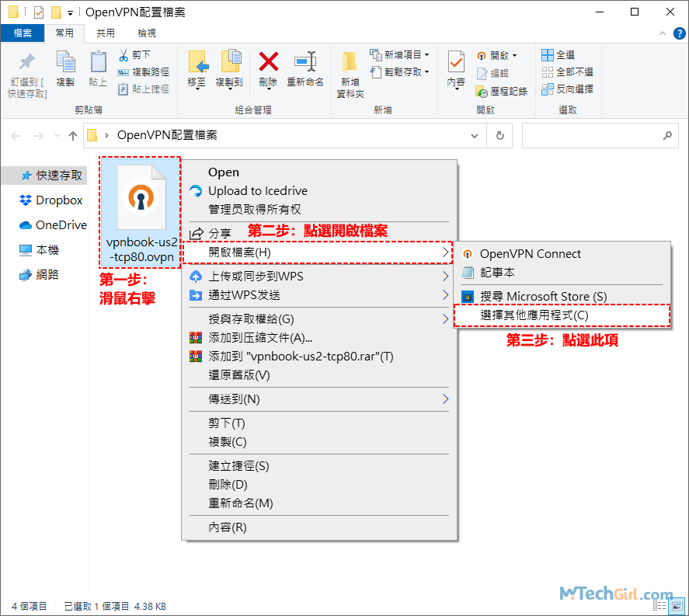This screenshot has height=616, width=689.
Task: Click the Rename (重新命名) ribbon icon
Action: pos(304,62)
